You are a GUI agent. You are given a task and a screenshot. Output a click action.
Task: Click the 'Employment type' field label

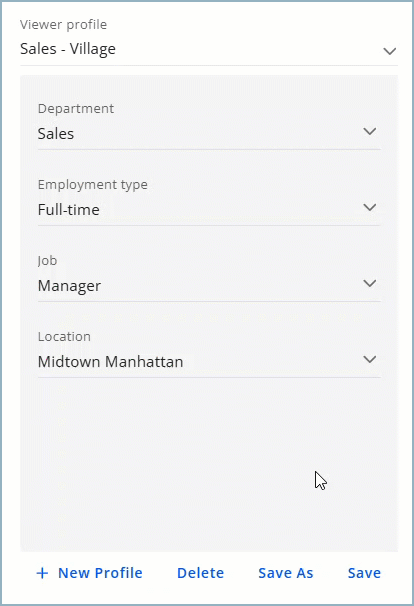93,185
